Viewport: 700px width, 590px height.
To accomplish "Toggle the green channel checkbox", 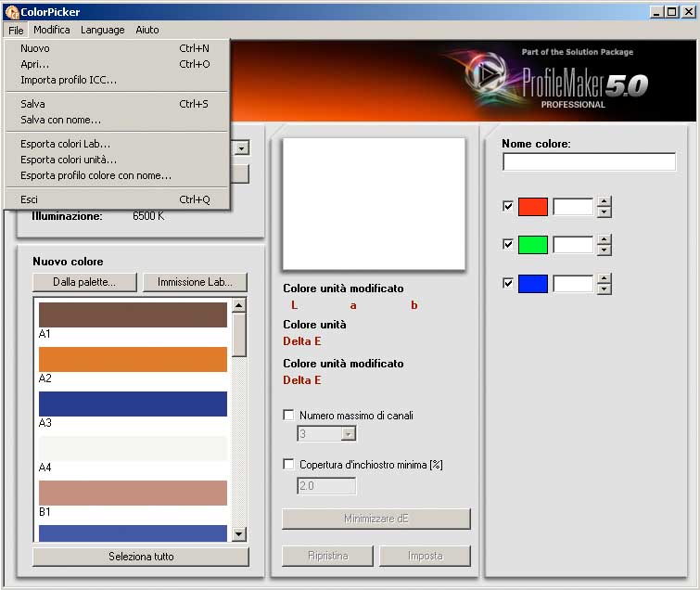I will [508, 244].
